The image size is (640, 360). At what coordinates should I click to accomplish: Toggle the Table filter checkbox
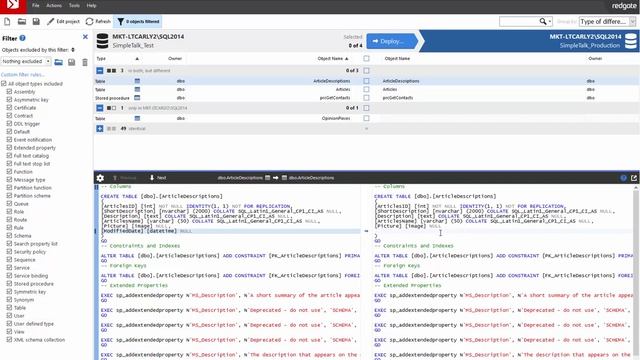9,308
